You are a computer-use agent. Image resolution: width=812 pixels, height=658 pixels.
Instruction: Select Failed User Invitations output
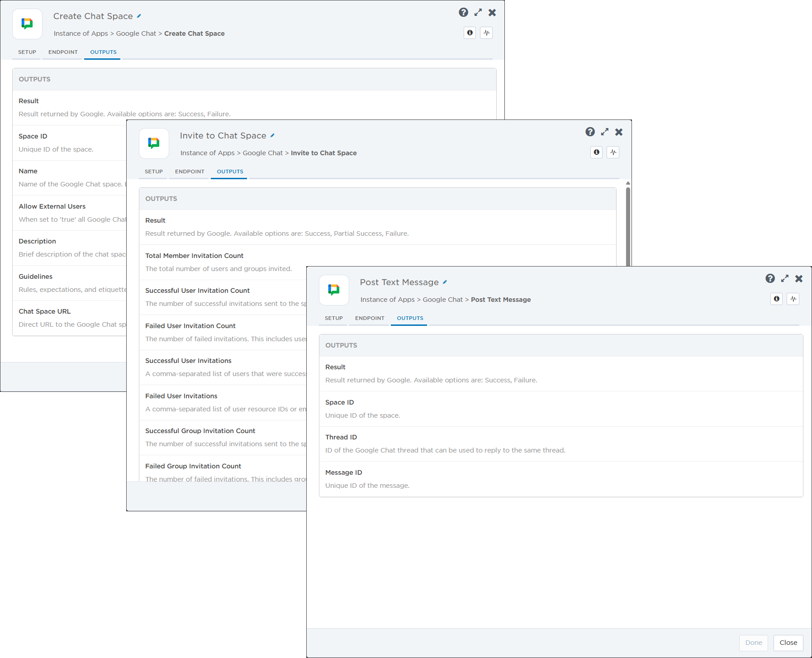(223, 402)
